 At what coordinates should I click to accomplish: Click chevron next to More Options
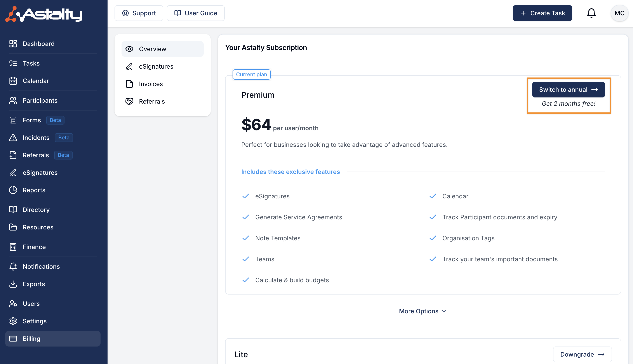click(444, 311)
